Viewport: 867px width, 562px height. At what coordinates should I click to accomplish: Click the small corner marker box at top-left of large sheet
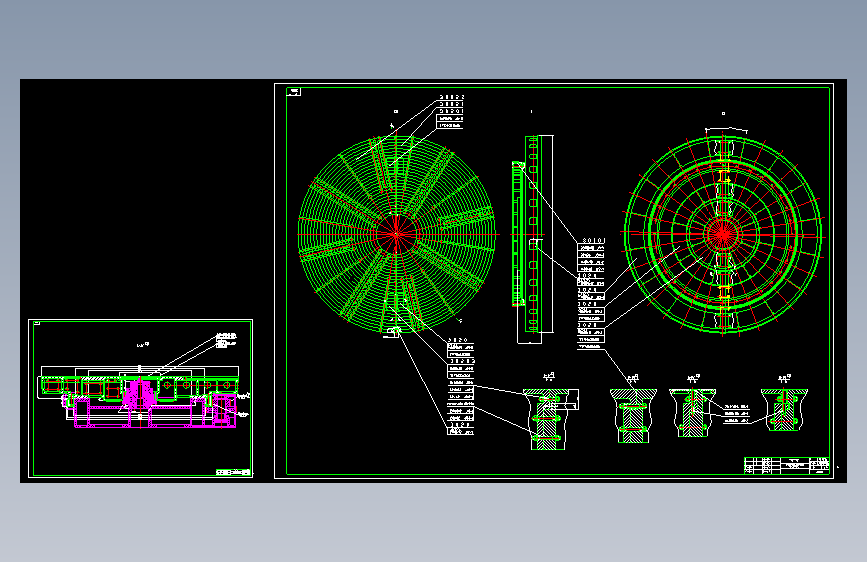click(294, 92)
